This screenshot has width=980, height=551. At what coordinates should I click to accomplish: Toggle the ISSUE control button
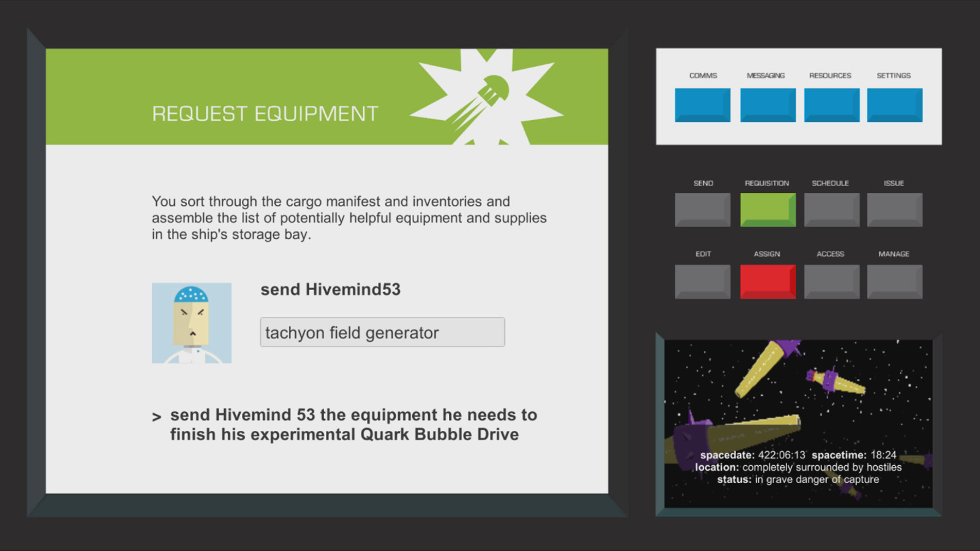pyautogui.click(x=894, y=209)
